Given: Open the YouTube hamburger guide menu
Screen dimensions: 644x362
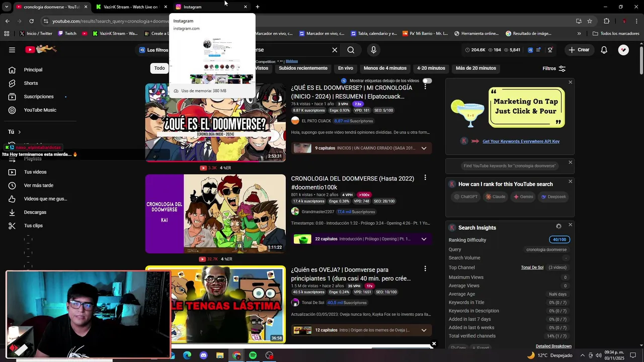Looking at the screenshot, I should (12, 50).
